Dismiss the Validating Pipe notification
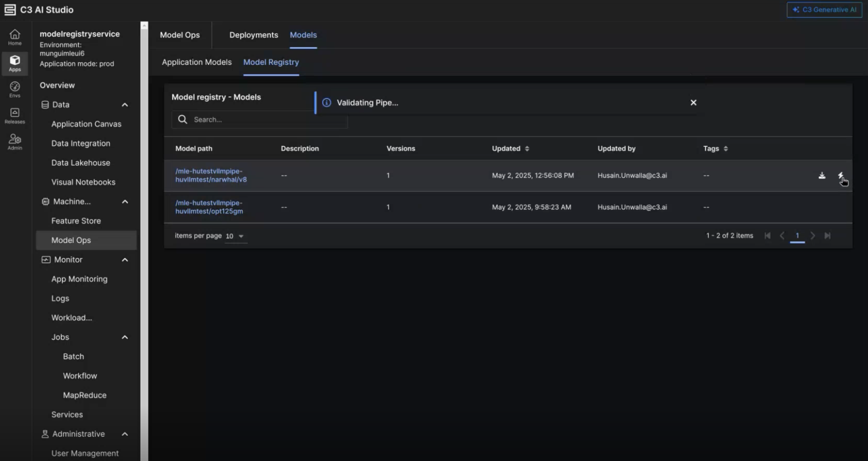This screenshot has height=461, width=868. coord(693,103)
